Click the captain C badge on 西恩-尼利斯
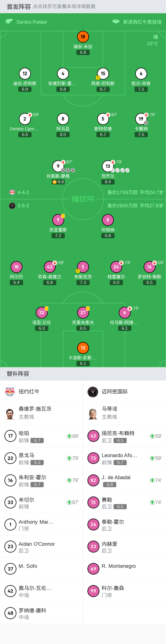The image size is (166, 644). coord(98,78)
